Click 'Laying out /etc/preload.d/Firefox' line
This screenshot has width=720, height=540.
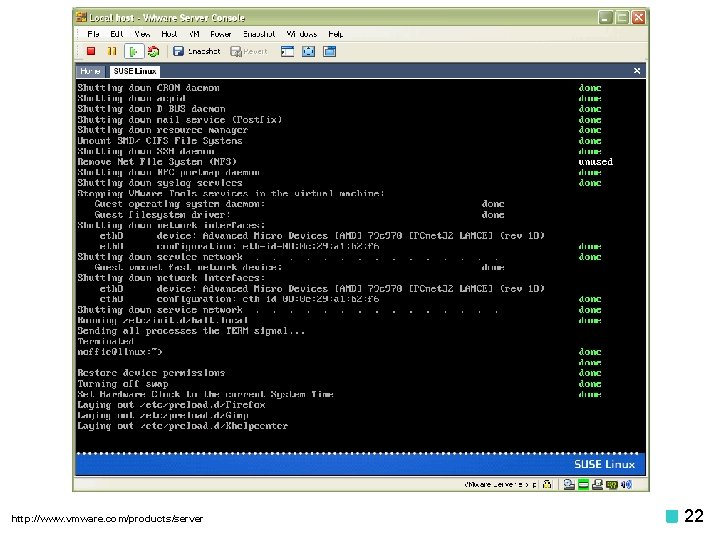pyautogui.click(x=171, y=405)
